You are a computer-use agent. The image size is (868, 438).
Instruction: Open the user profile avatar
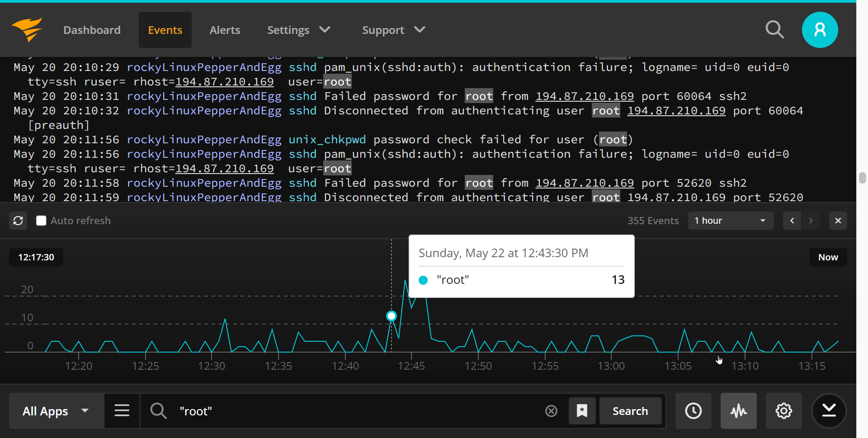point(820,30)
